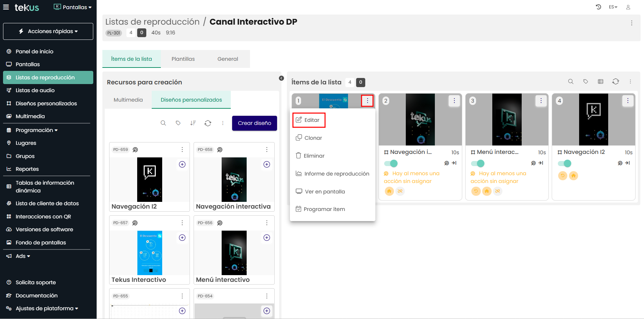The image size is (644, 319).
Task: Choose Eliminar in the item menu
Action: [314, 156]
